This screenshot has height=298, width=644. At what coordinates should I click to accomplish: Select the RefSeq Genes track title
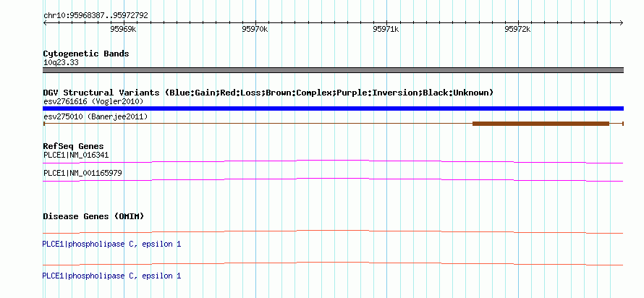tap(74, 146)
